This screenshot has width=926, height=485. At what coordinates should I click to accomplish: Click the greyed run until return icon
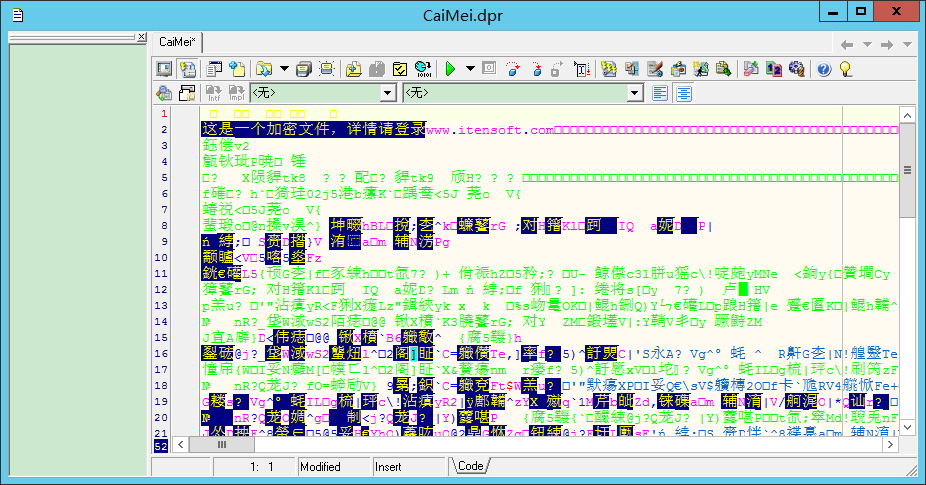pyautogui.click(x=556, y=69)
